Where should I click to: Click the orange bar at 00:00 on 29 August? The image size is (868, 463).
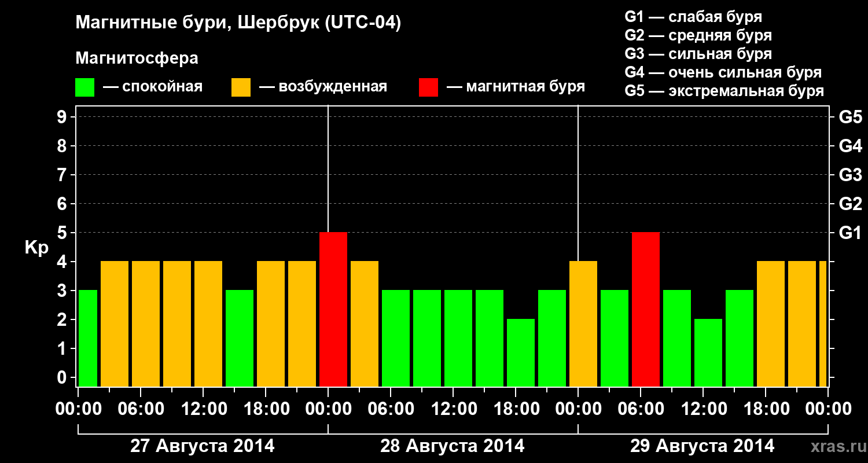583,324
